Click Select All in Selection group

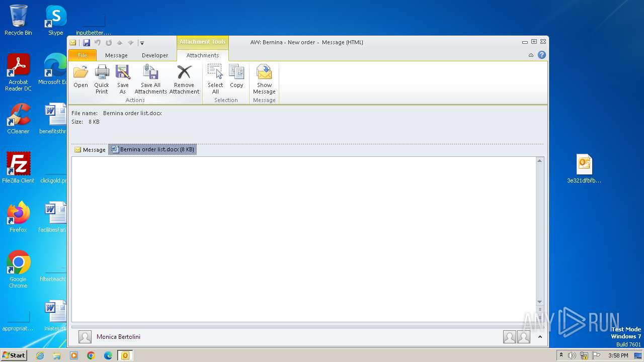tap(215, 79)
